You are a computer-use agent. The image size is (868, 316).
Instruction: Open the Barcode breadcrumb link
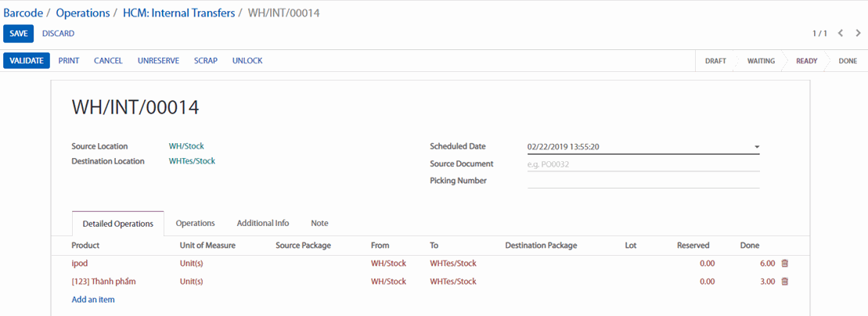23,13
